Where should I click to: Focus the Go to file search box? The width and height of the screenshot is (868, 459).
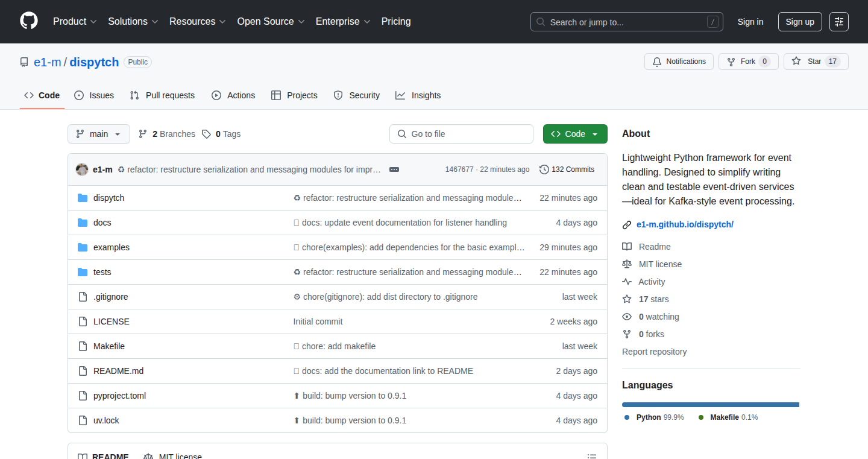(461, 134)
